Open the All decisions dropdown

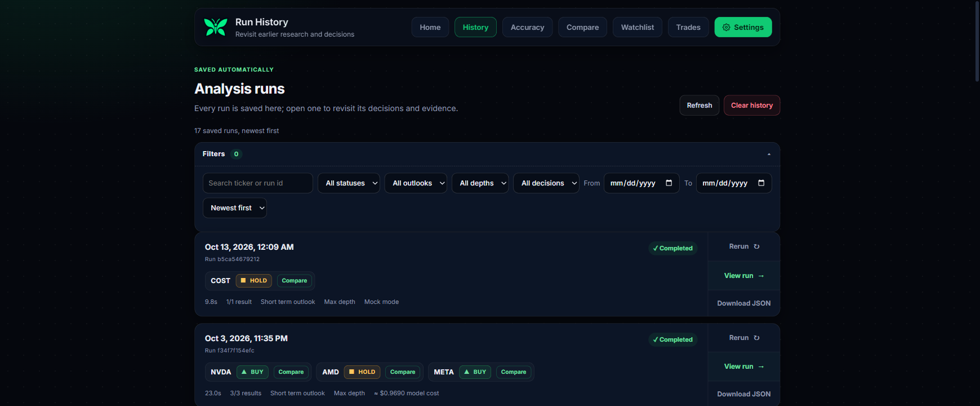(x=546, y=183)
